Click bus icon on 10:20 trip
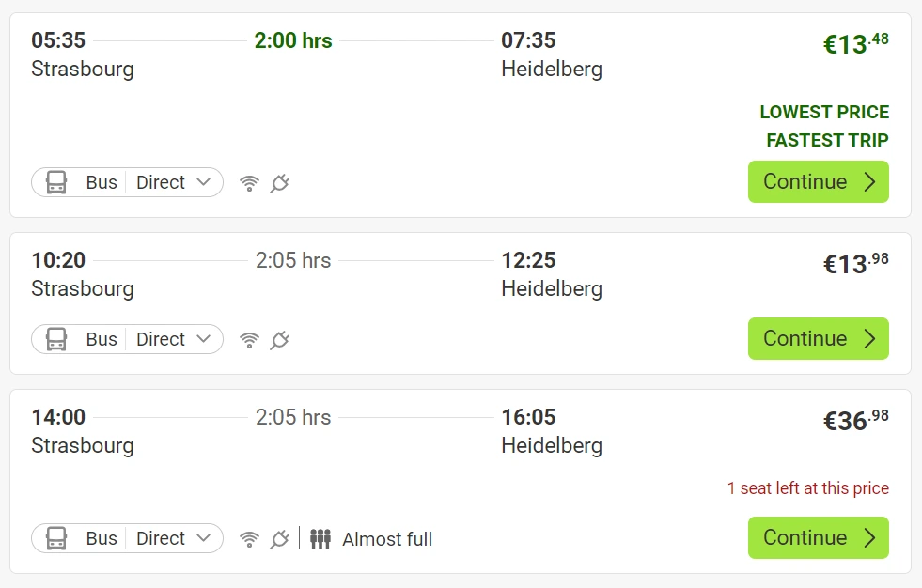This screenshot has width=922, height=588. [56, 339]
